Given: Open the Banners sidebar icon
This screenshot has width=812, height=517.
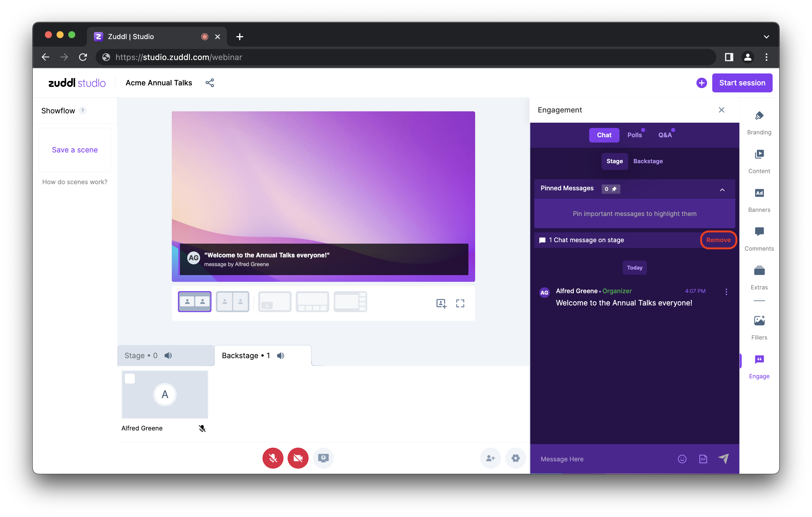Looking at the screenshot, I should pyautogui.click(x=759, y=194).
